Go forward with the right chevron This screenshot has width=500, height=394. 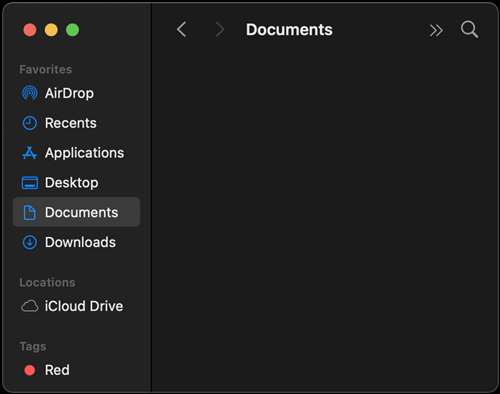click(220, 29)
